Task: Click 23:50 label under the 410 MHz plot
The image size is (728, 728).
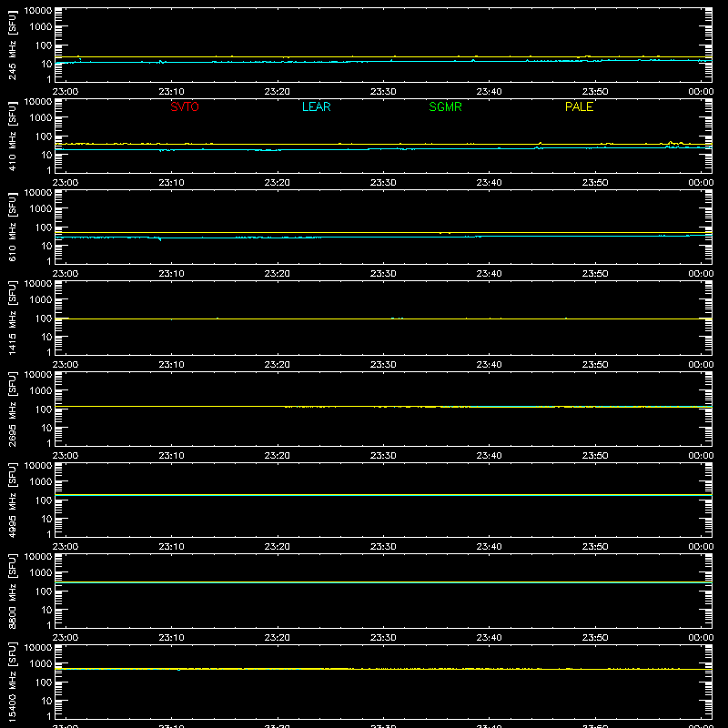Action: point(595,183)
